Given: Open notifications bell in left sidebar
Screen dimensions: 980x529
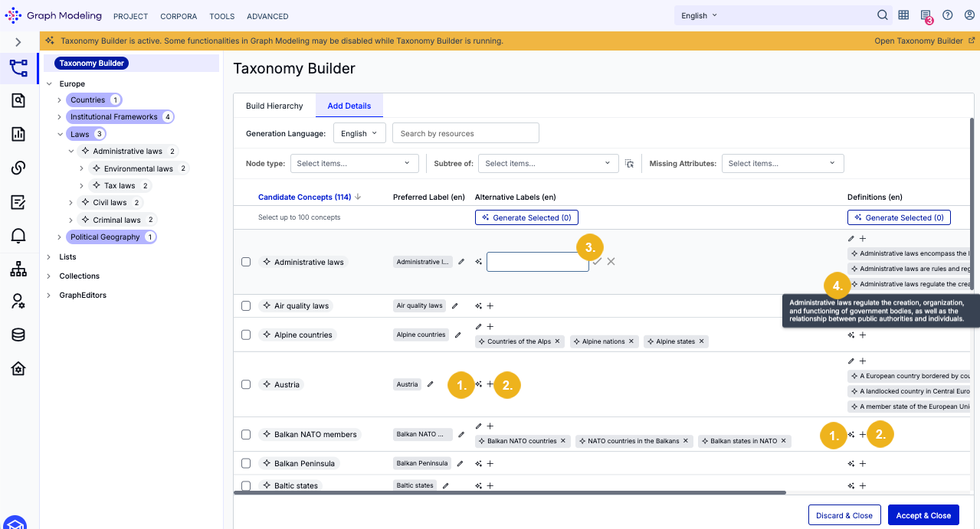Looking at the screenshot, I should coord(18,235).
